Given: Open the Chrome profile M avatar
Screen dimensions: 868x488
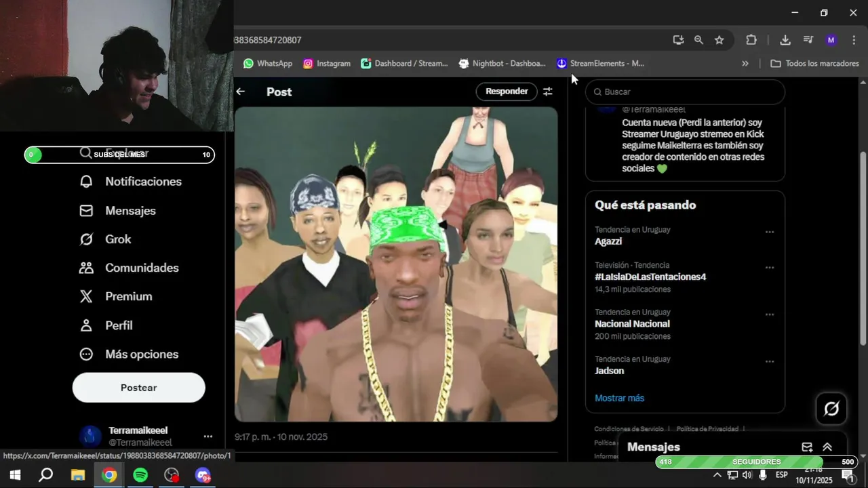Looking at the screenshot, I should pos(831,40).
